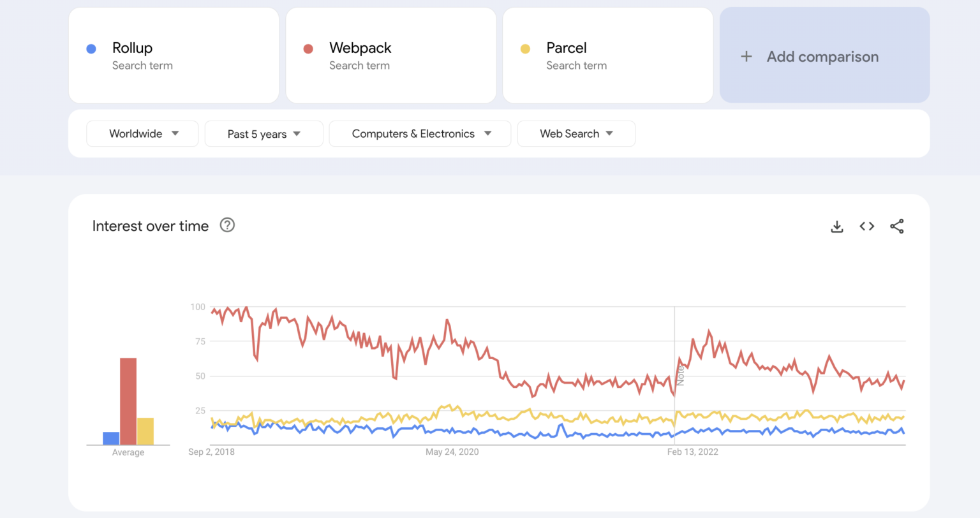Select the Parcel search term card
Viewport: 980px width, 518px height.
point(607,55)
